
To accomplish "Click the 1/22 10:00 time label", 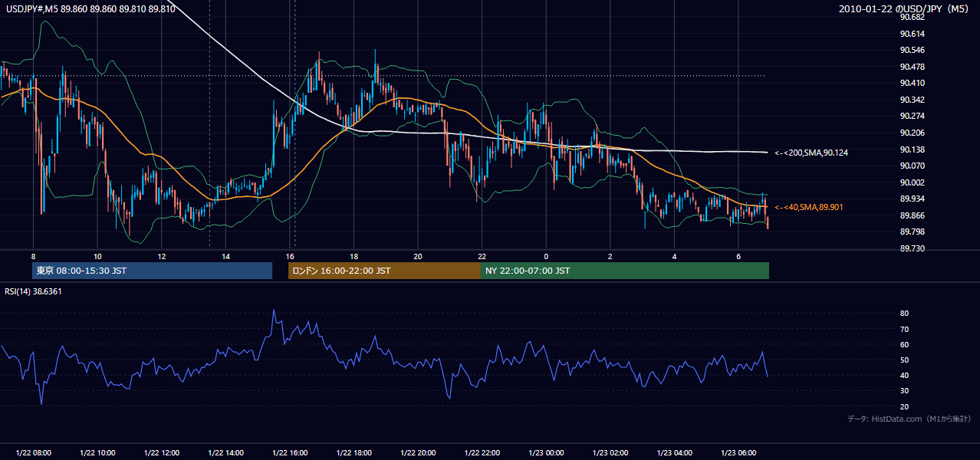I will tap(97, 453).
